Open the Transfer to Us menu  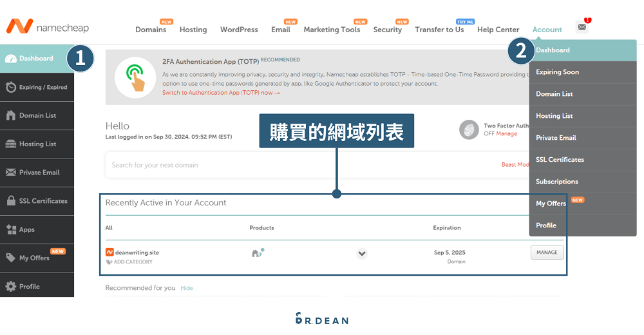point(439,30)
